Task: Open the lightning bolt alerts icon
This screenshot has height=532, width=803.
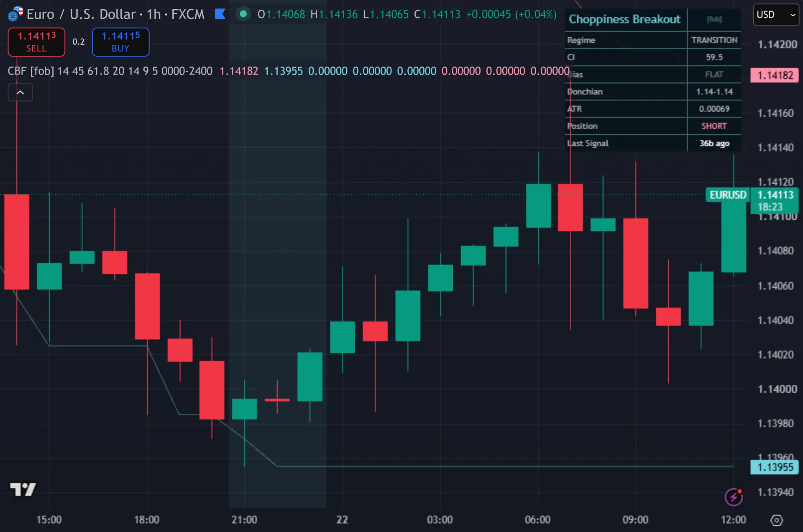Action: coord(734,497)
